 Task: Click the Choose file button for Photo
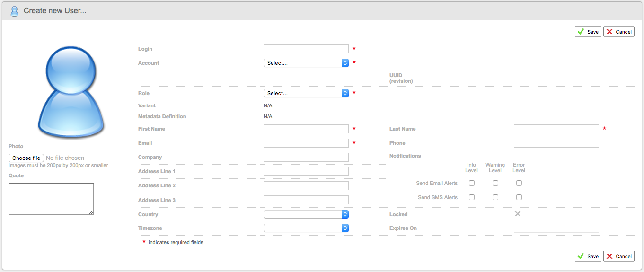(x=26, y=158)
